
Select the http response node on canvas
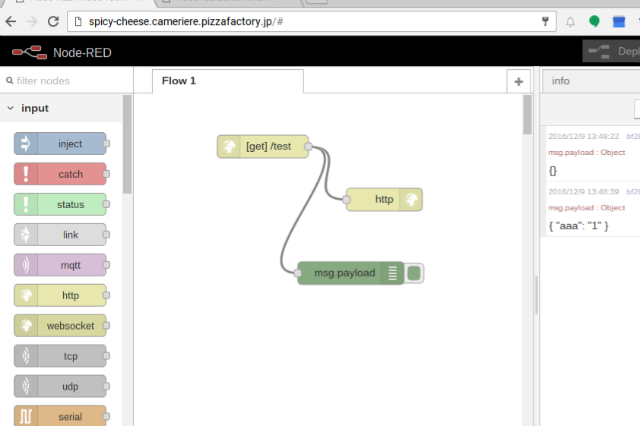pyautogui.click(x=384, y=199)
